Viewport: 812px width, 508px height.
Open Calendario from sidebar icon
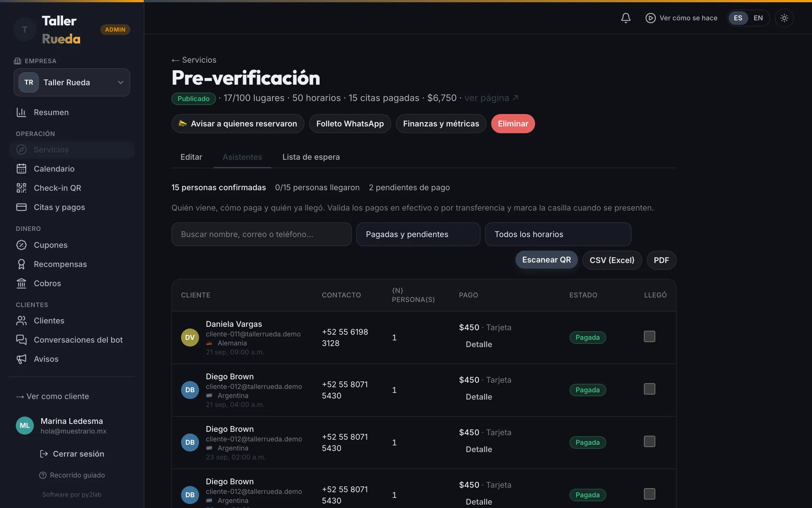[21, 169]
